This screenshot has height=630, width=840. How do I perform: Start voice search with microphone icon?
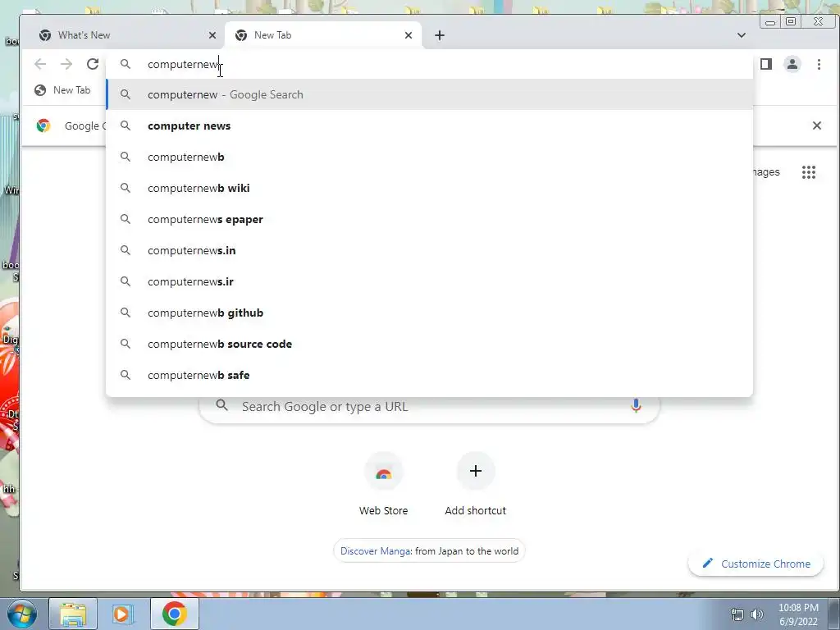(636, 406)
